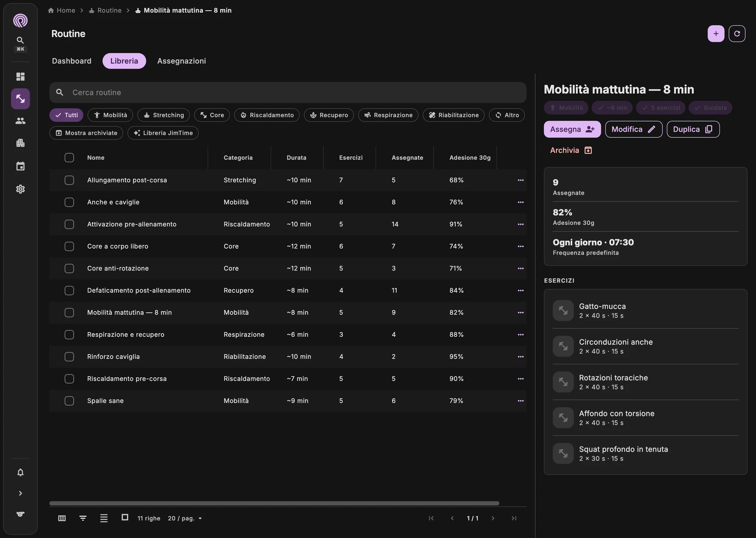Open the settings gear in sidebar
This screenshot has height=538, width=756.
pyautogui.click(x=20, y=189)
